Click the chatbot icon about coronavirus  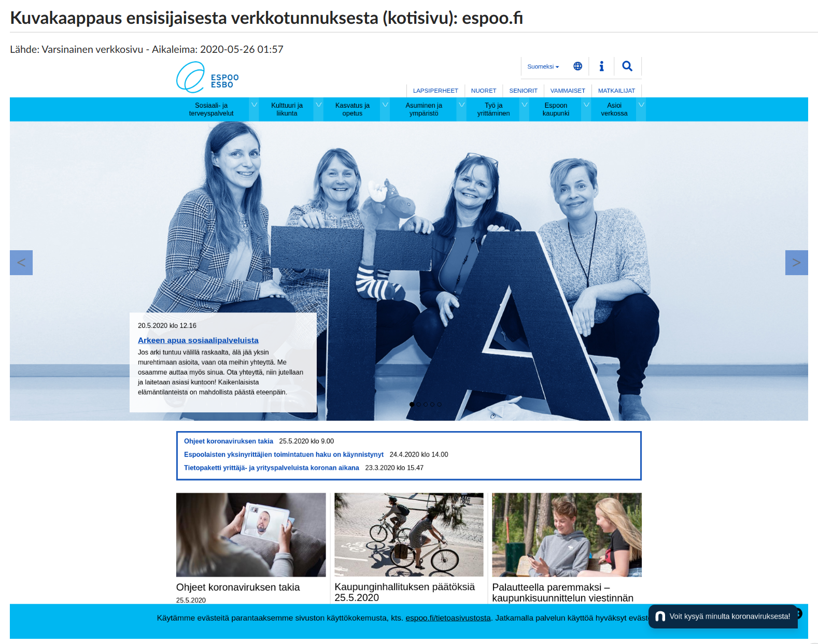pyautogui.click(x=660, y=617)
